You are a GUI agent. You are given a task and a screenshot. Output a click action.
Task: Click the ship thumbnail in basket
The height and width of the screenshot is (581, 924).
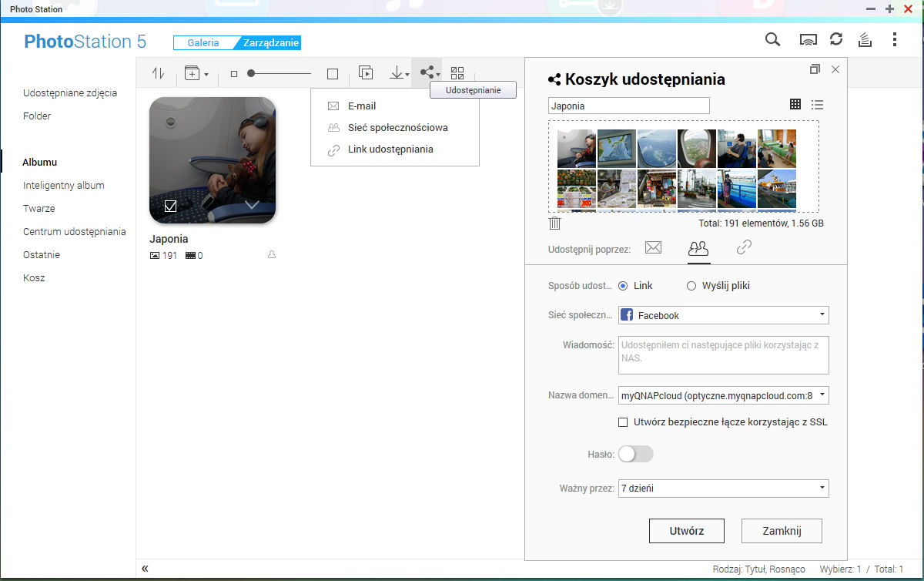click(776, 190)
